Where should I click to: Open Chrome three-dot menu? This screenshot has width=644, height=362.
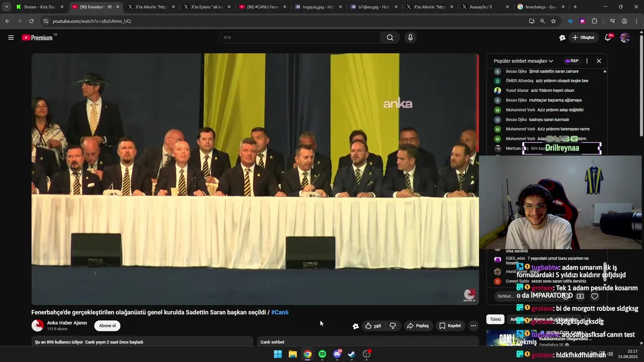pyautogui.click(x=636, y=21)
